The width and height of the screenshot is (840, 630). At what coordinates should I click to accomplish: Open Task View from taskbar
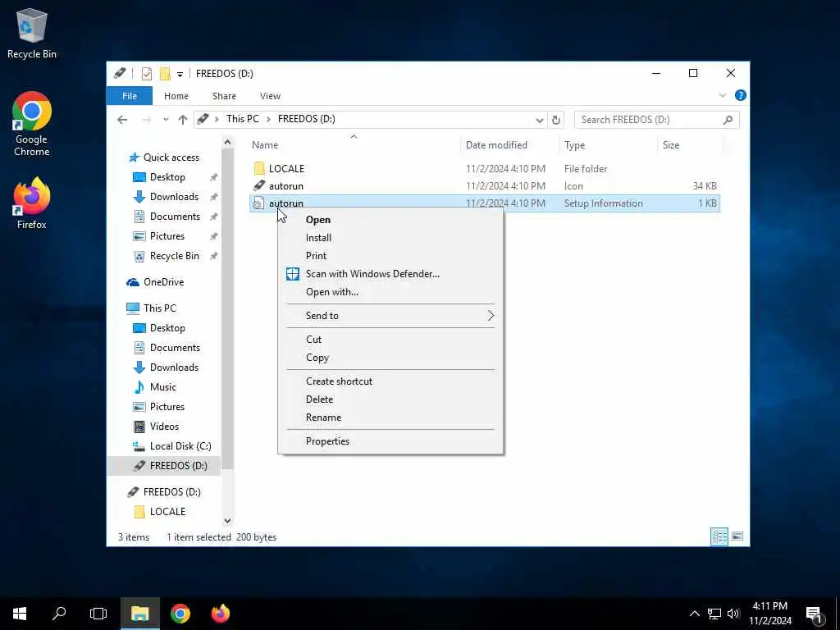pyautogui.click(x=98, y=614)
